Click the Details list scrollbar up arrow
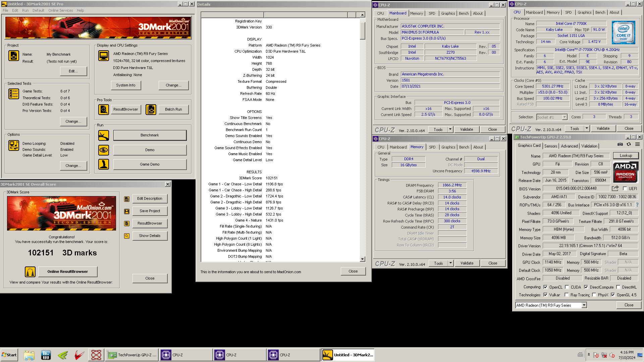 pyautogui.click(x=362, y=15)
